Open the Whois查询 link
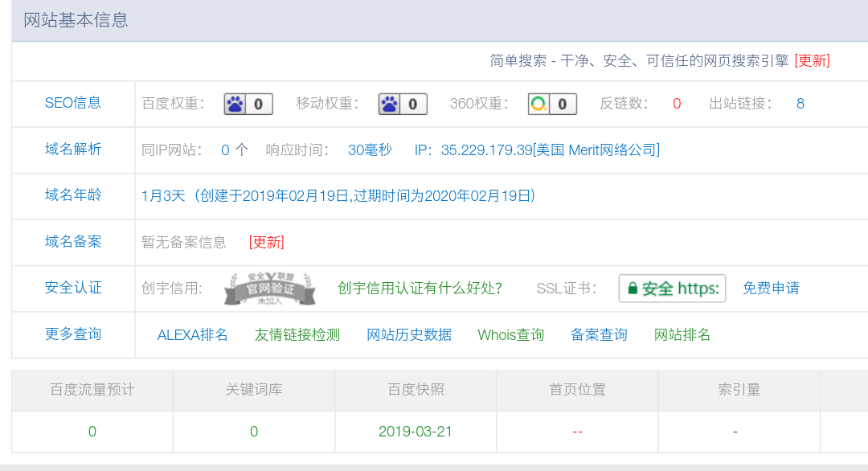 511,335
